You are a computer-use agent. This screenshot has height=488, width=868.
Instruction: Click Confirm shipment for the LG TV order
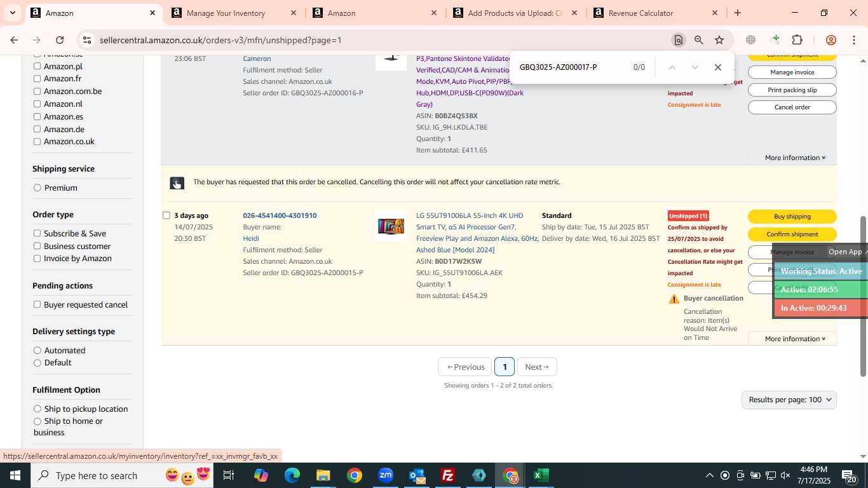pyautogui.click(x=792, y=234)
